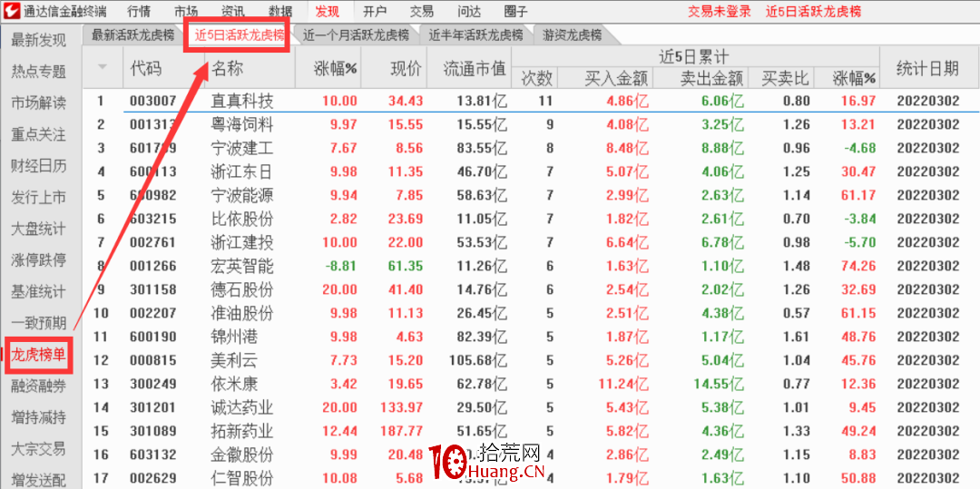Select 龙虎榜单 in the sidebar
The width and height of the screenshot is (980, 489).
point(38,355)
